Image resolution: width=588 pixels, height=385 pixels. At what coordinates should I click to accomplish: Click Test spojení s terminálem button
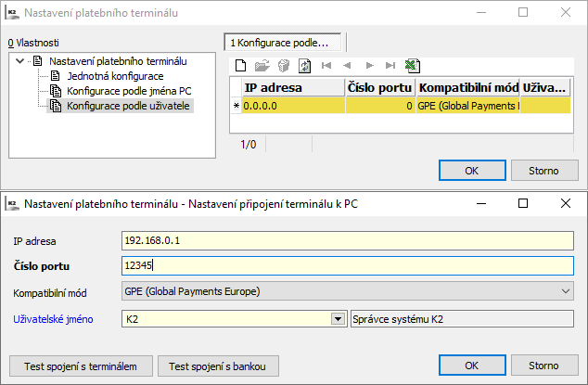tap(81, 366)
